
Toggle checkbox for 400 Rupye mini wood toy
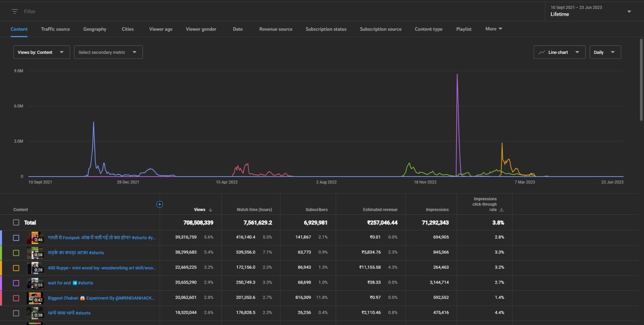click(16, 268)
